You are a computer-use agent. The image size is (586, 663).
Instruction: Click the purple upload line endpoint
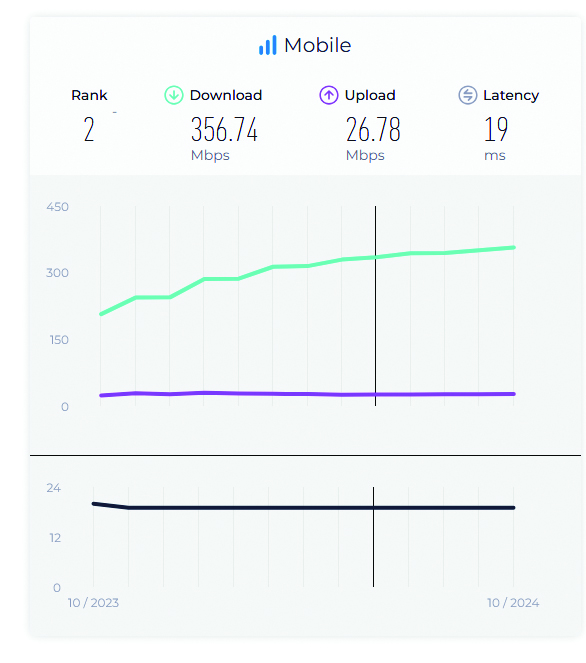point(513,394)
